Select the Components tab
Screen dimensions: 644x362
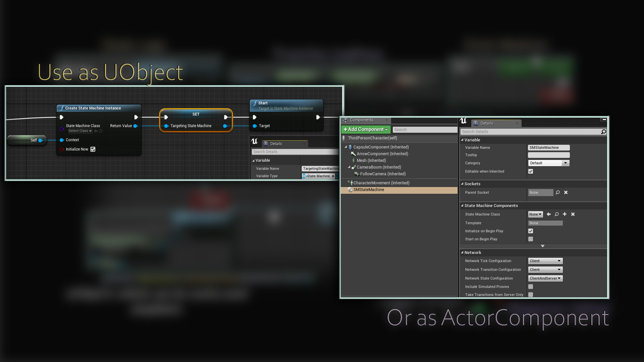pos(362,120)
